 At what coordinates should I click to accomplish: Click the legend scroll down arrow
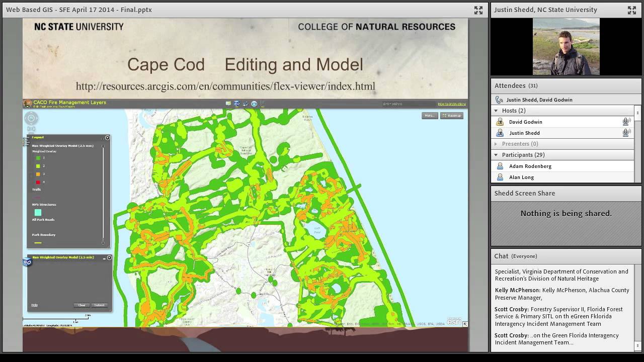click(x=103, y=243)
